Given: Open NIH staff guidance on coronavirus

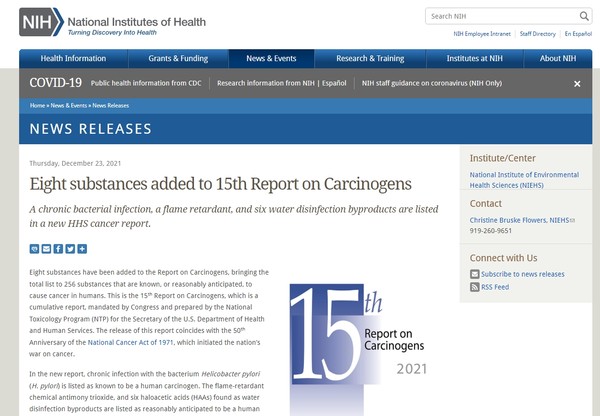Looking at the screenshot, I should [x=432, y=83].
